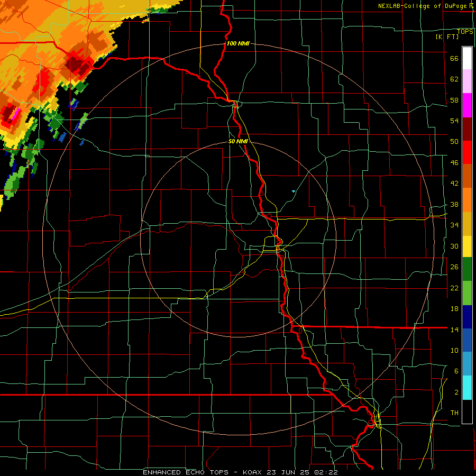This screenshot has height=476, width=476.
Task: Click the K FT units label
Action: [x=447, y=36]
